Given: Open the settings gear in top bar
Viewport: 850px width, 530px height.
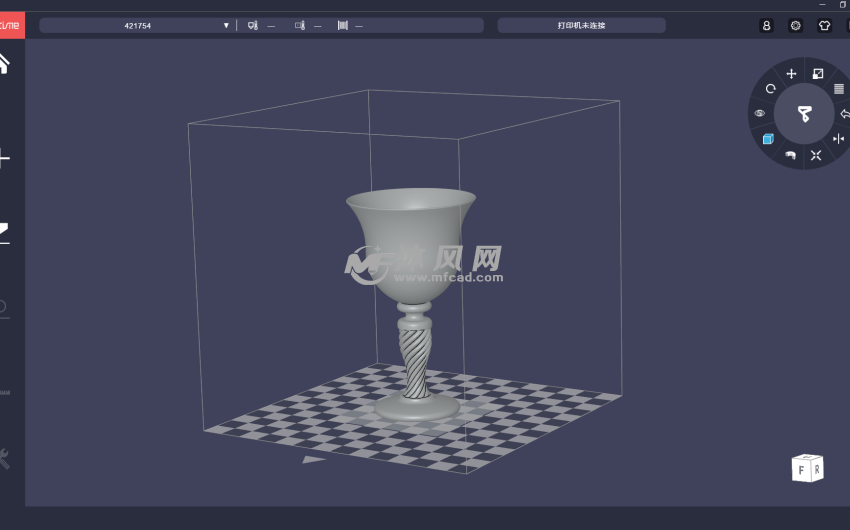Looking at the screenshot, I should click(x=795, y=26).
